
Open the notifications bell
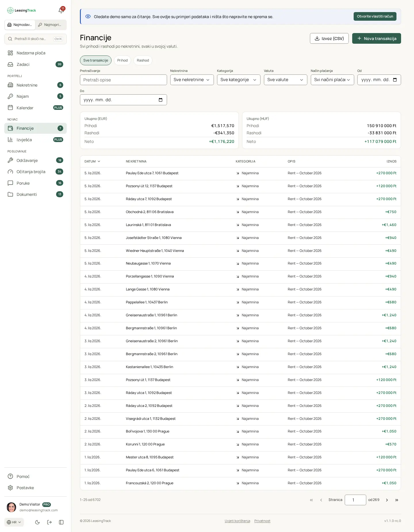pyautogui.click(x=61, y=10)
